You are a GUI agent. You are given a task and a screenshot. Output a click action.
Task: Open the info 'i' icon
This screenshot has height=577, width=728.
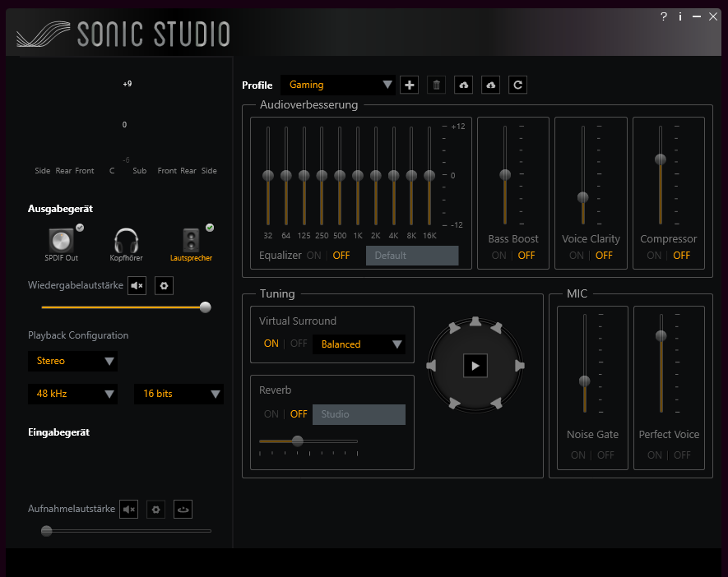pyautogui.click(x=680, y=16)
